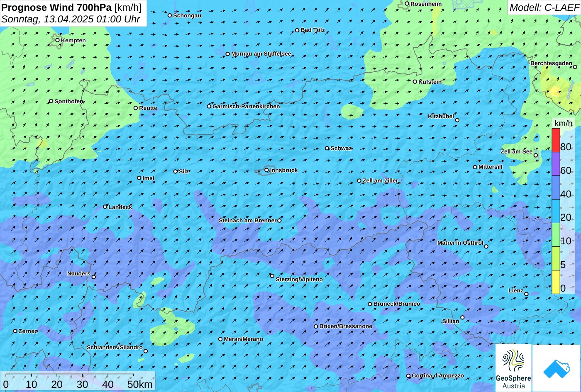This screenshot has height=392, width=581.
Task: Click the Lienz location marker
Action: [526, 294]
